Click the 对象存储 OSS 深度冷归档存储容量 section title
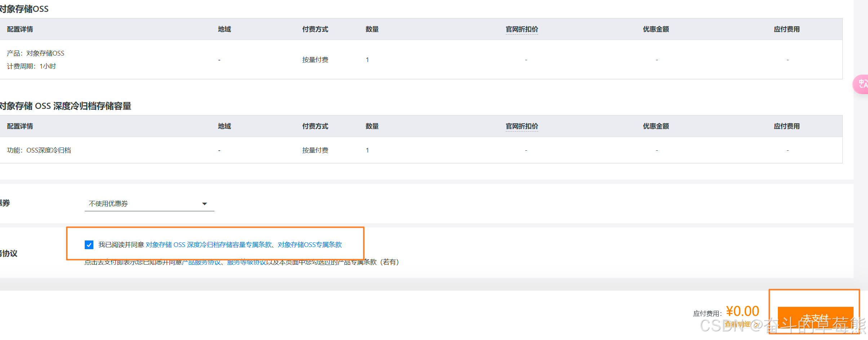Image resolution: width=868 pixels, height=340 pixels. click(65, 106)
